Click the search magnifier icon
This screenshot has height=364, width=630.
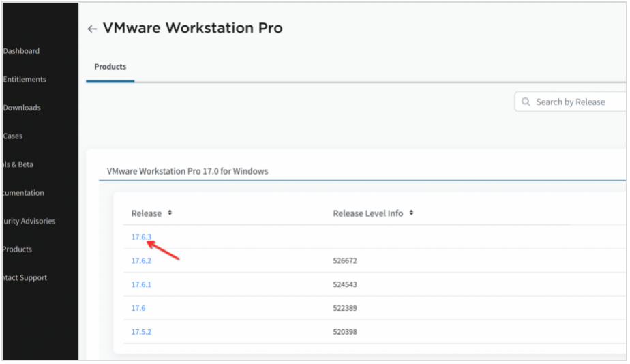point(526,102)
